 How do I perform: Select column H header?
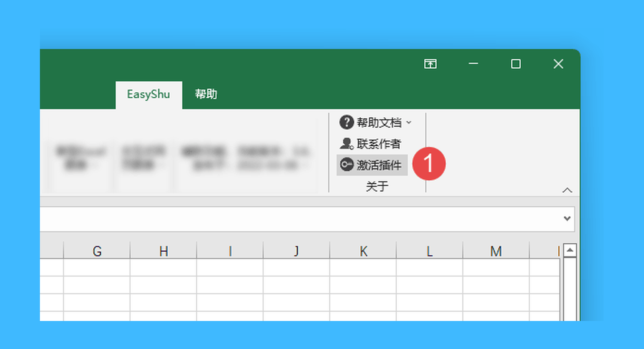point(164,251)
